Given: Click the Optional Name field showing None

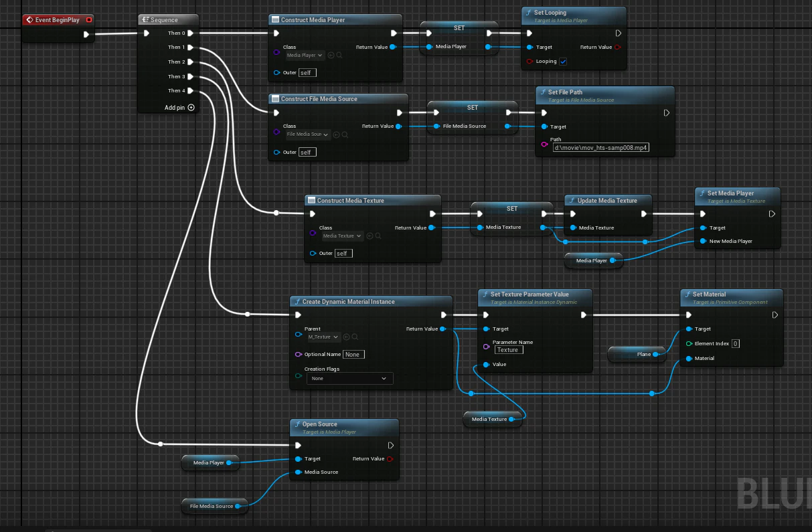Looking at the screenshot, I should coord(353,354).
